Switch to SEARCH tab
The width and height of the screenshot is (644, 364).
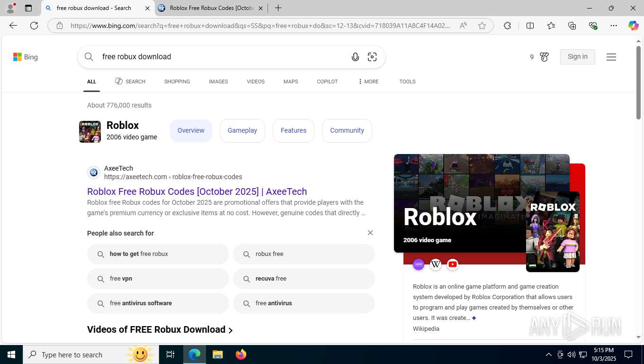tap(130, 82)
